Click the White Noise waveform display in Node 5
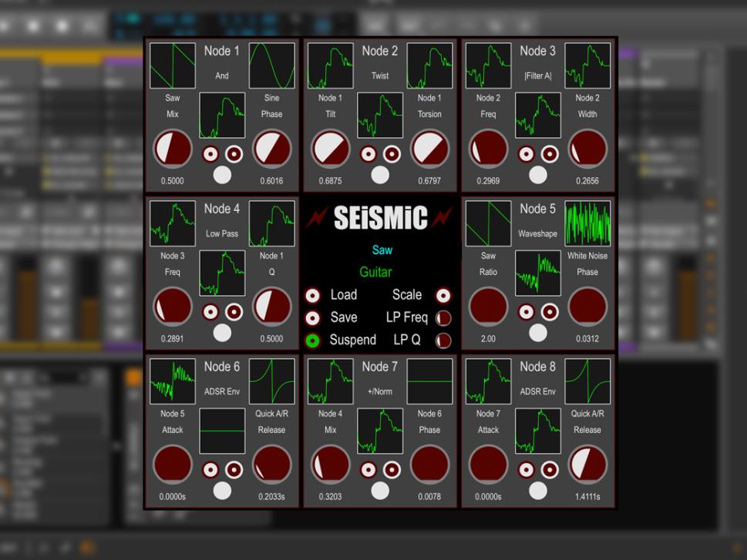 click(588, 223)
